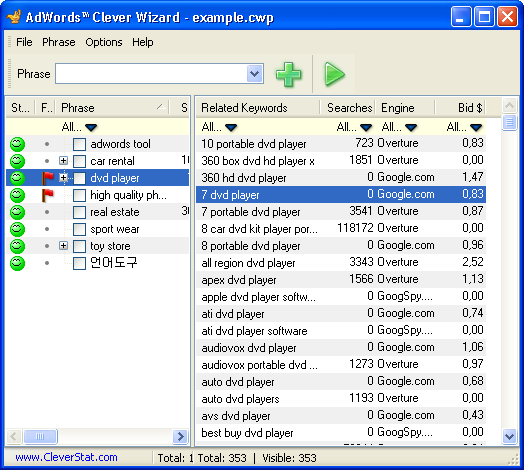Check the dvd player checkbox
This screenshot has height=470, width=524.
[79, 179]
